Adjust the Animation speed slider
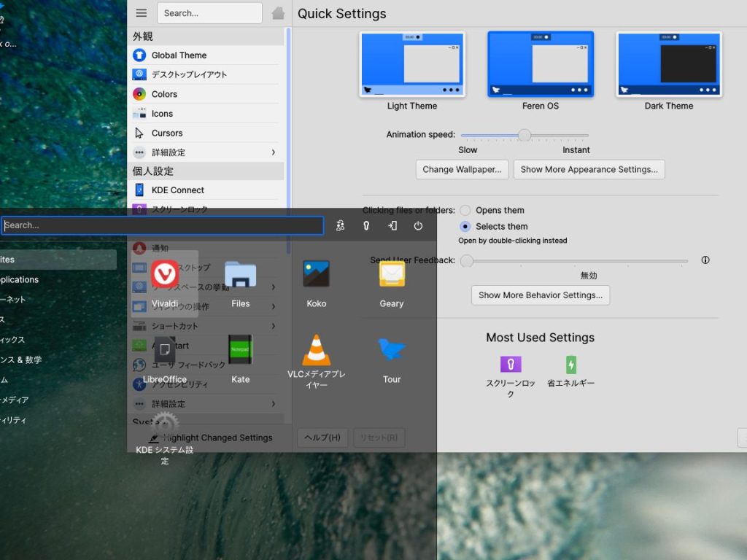Viewport: 747px width, 560px height. (x=525, y=135)
